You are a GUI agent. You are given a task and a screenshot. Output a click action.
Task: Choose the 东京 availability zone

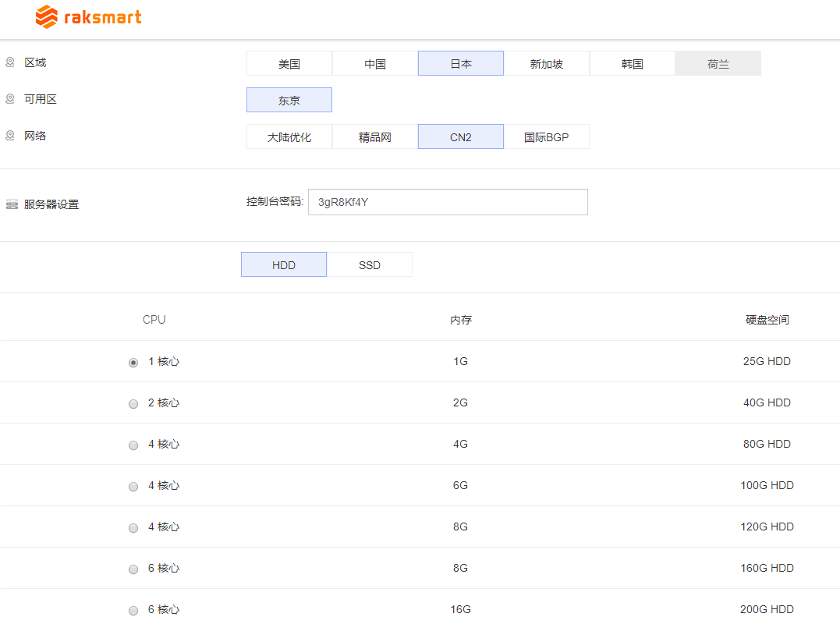(289, 101)
